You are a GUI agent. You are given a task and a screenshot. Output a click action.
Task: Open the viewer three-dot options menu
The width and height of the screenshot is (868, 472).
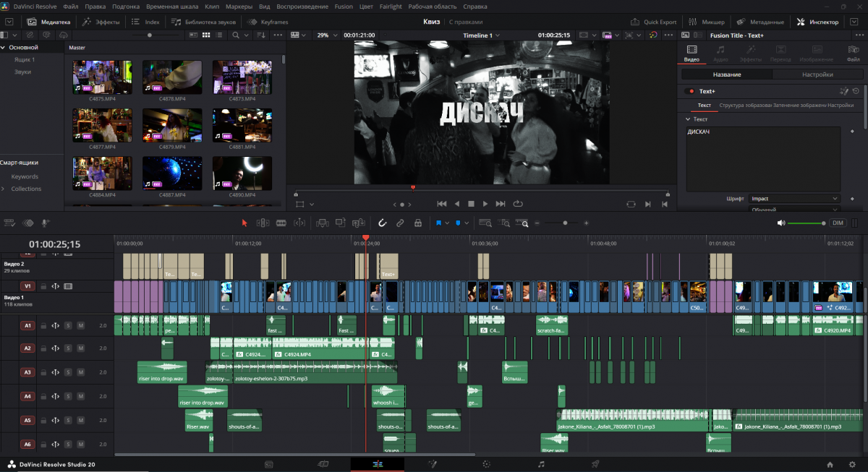pos(670,35)
